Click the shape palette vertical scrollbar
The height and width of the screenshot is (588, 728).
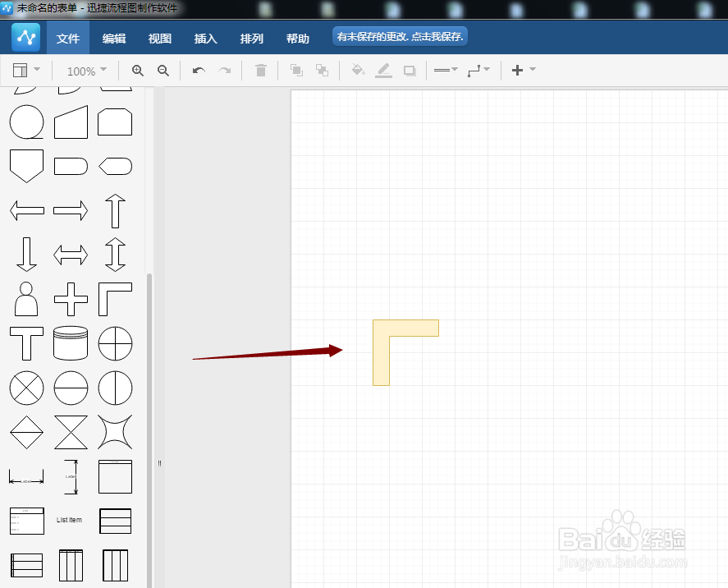point(149,430)
